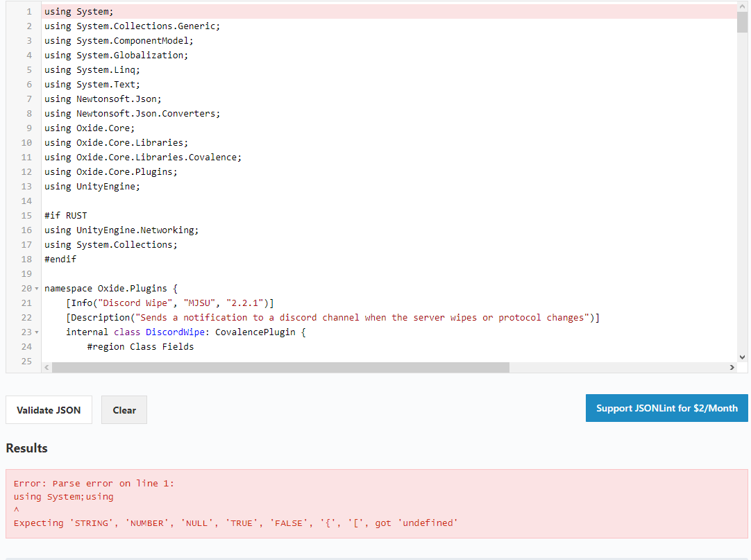Click the 'DiscordWipe' class name
Screen dimensions: 751x560
coord(175,332)
